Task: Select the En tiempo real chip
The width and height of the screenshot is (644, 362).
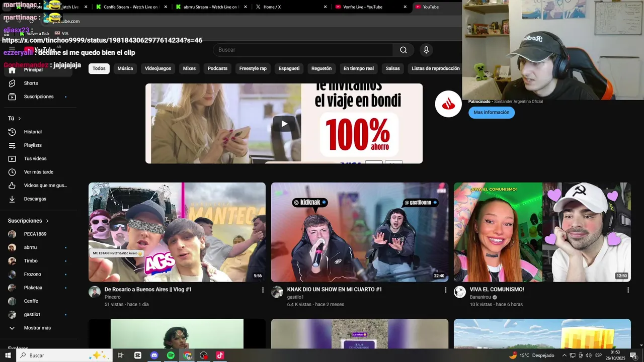Action: coord(359,68)
